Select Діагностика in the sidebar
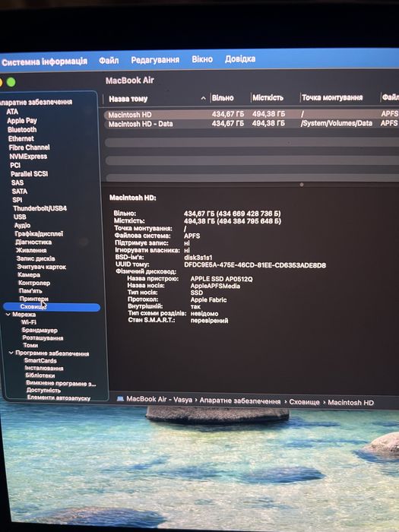 point(33,242)
